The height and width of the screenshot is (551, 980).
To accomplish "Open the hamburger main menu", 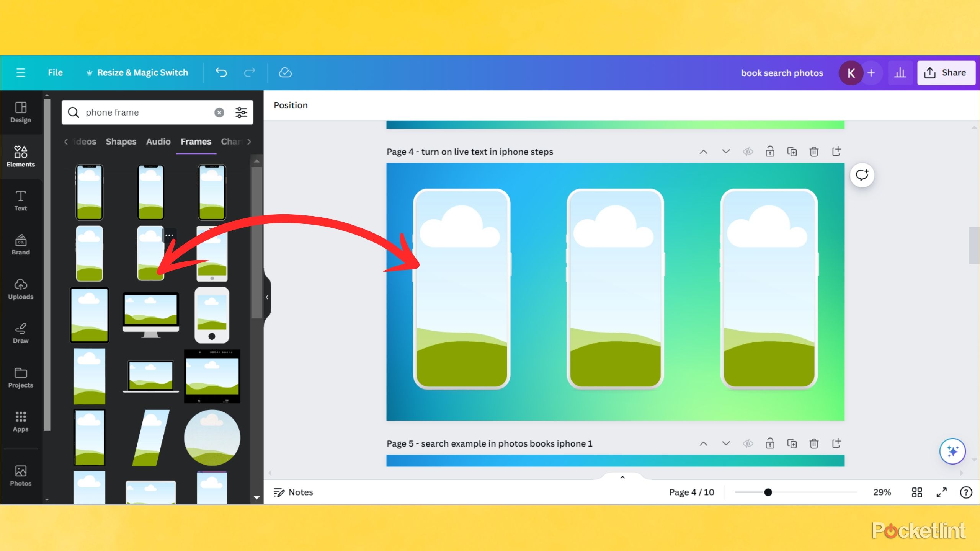I will coord(21,73).
